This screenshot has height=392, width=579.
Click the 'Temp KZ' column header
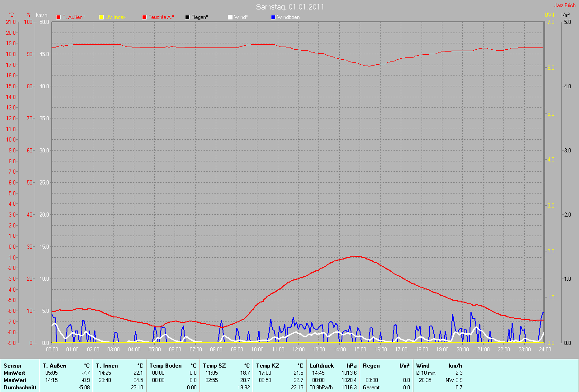(268, 366)
